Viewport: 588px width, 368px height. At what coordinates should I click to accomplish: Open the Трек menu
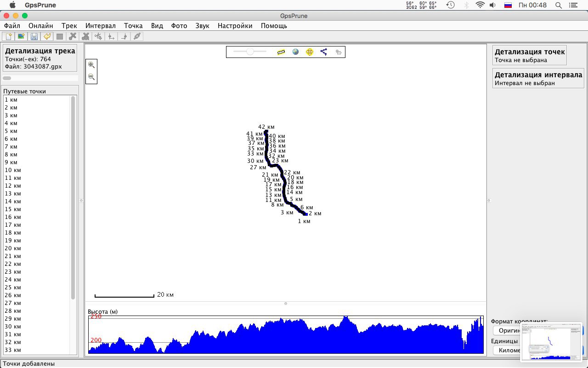click(69, 26)
